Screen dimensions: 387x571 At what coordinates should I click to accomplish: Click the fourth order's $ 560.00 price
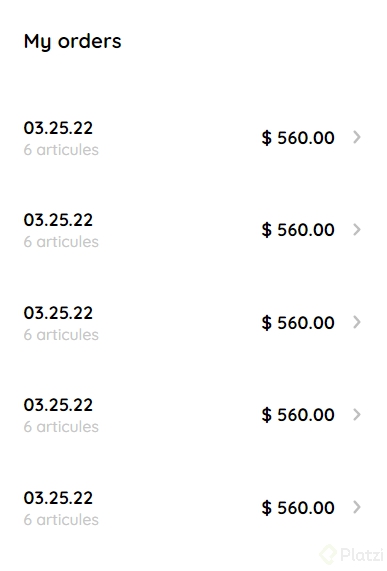(298, 415)
